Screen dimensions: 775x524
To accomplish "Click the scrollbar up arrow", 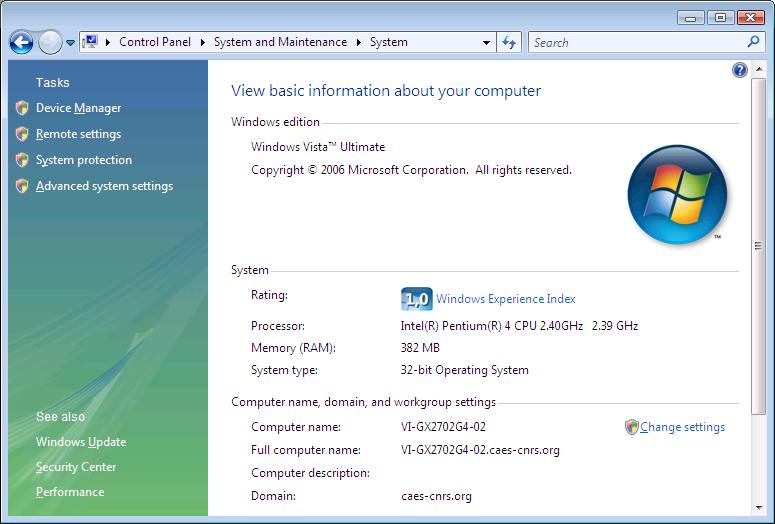I will pyautogui.click(x=759, y=69).
